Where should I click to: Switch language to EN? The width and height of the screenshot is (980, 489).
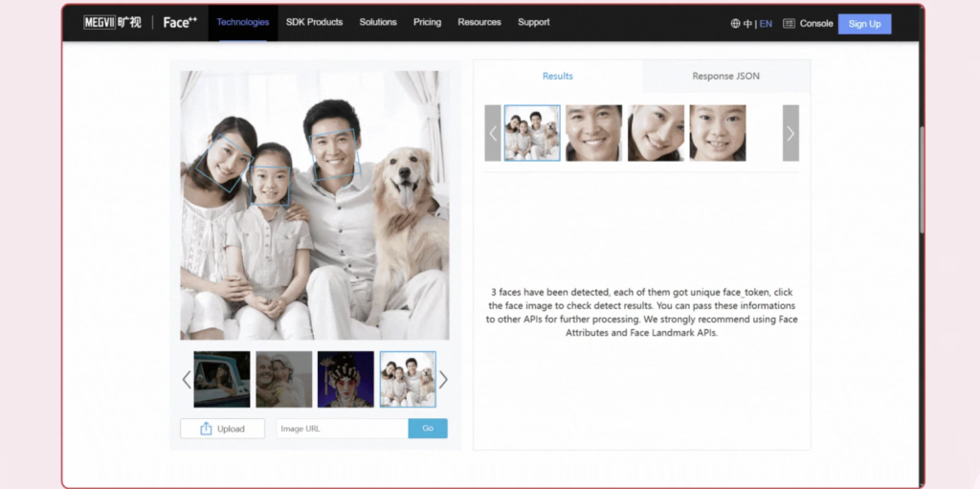[x=766, y=24]
